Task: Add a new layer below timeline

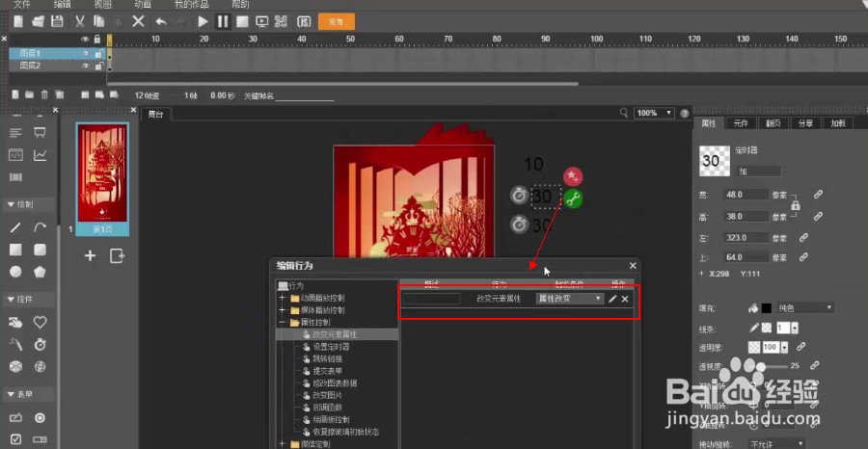Action: [15, 95]
